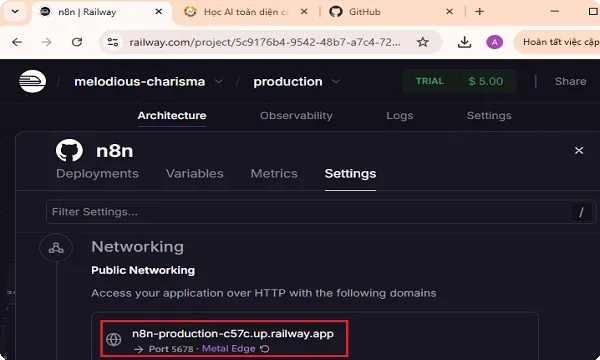This screenshot has height=360, width=600.
Task: Click the Networking section icon
Action: (x=56, y=248)
